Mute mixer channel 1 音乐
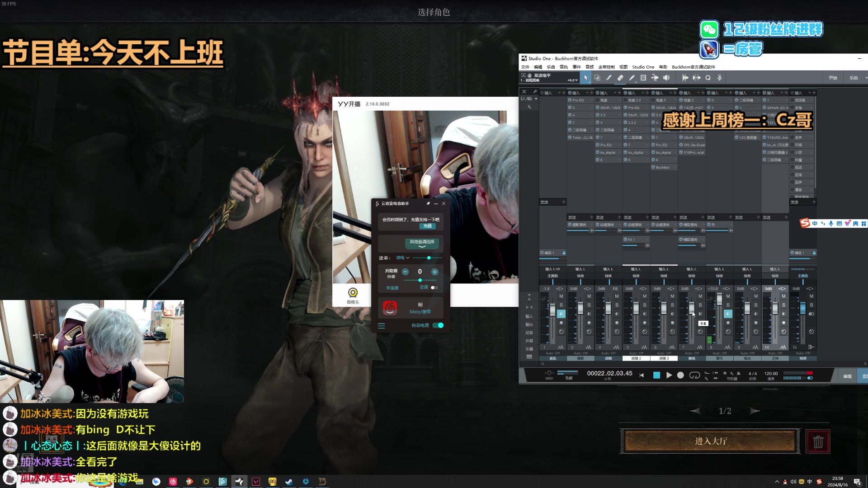868x488 pixels. click(x=561, y=296)
